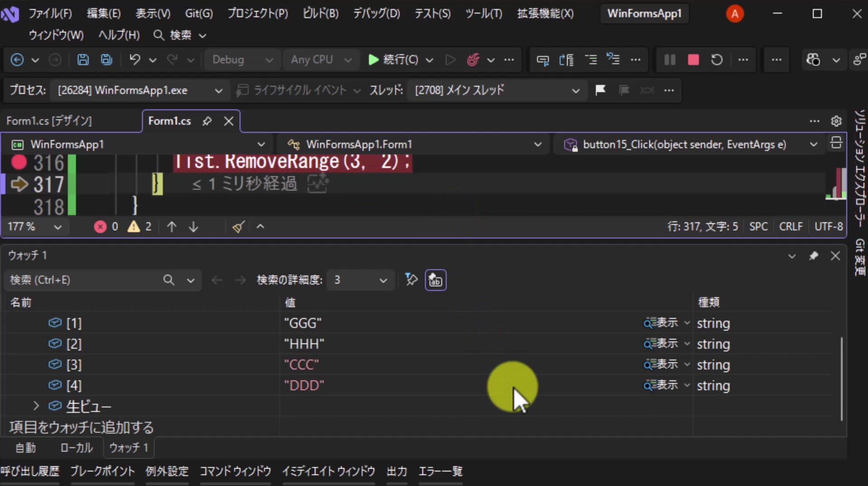The image size is (868, 486).
Task: Click the split editor window icon
Action: (836, 144)
